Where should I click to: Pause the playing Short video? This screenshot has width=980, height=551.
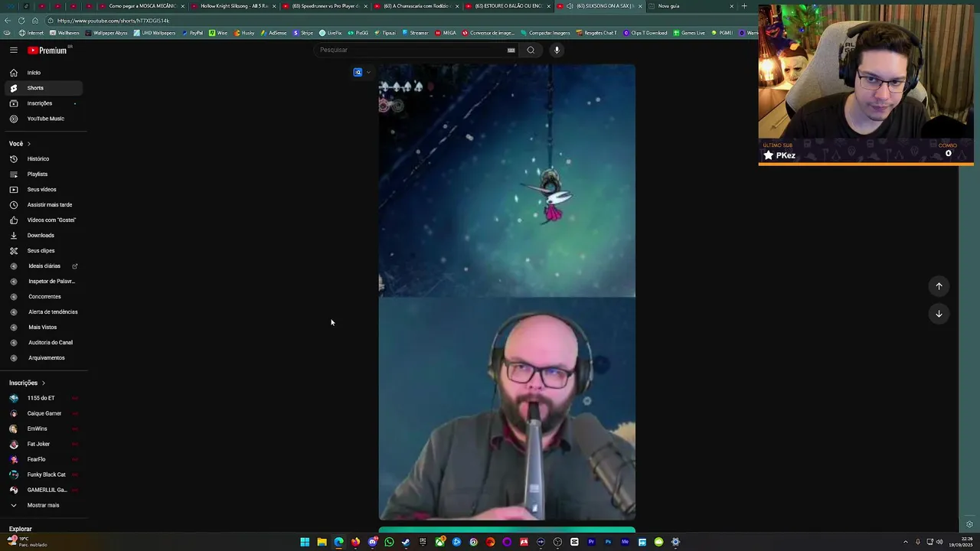coord(507,292)
